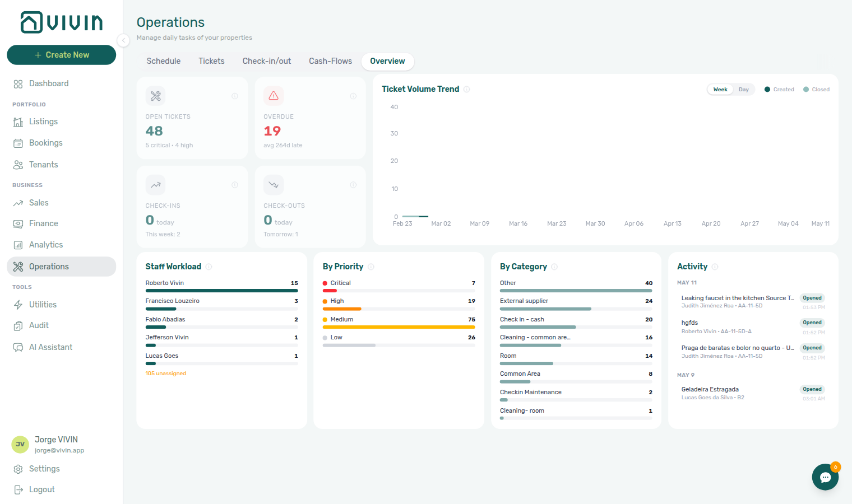
Task: Collapse the sidebar with the chevron button
Action: coord(123,40)
